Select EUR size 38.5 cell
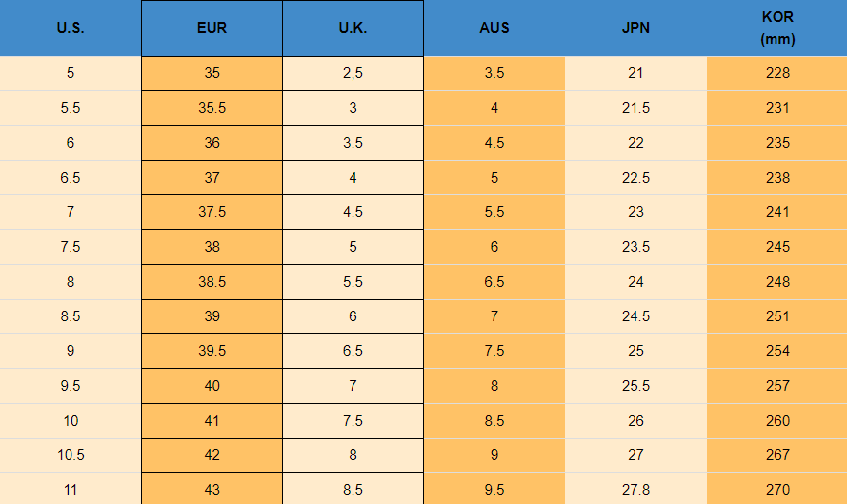Viewport: 847px width, 504px height. pyautogui.click(x=212, y=282)
